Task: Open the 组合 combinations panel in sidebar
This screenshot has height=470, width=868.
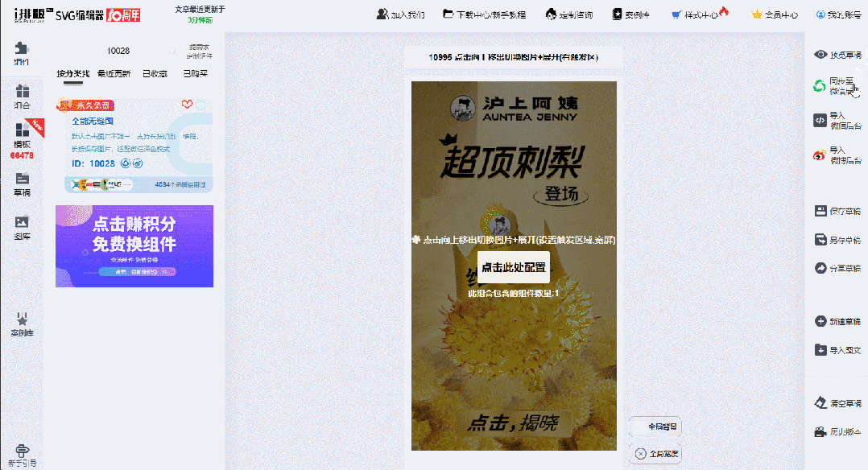Action: pyautogui.click(x=22, y=97)
